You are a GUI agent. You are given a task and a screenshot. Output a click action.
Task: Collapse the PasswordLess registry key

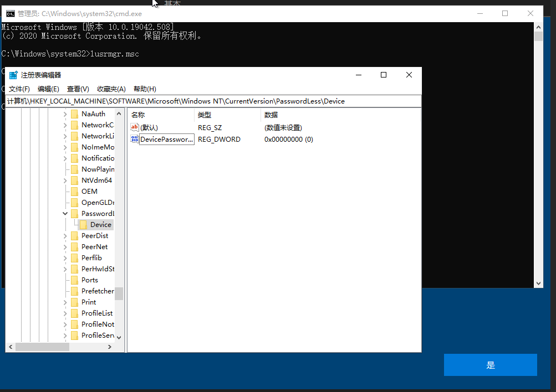click(65, 214)
